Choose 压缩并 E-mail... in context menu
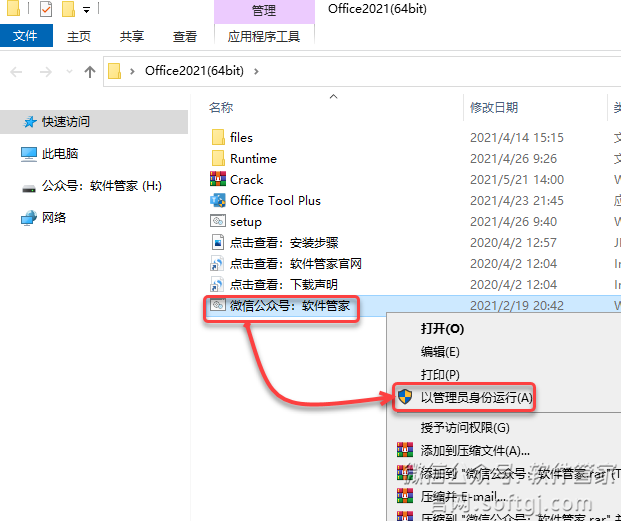The image size is (621, 521). click(x=463, y=496)
